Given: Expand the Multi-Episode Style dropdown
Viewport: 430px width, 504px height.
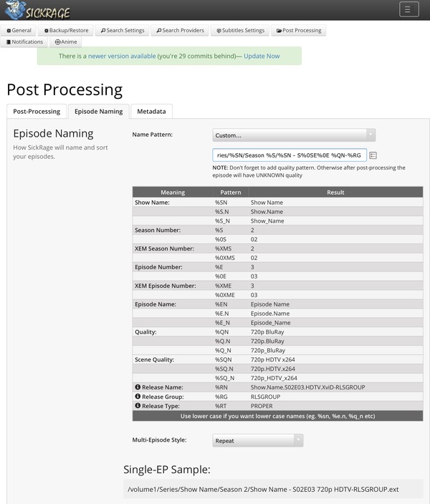Looking at the screenshot, I should coord(258,441).
